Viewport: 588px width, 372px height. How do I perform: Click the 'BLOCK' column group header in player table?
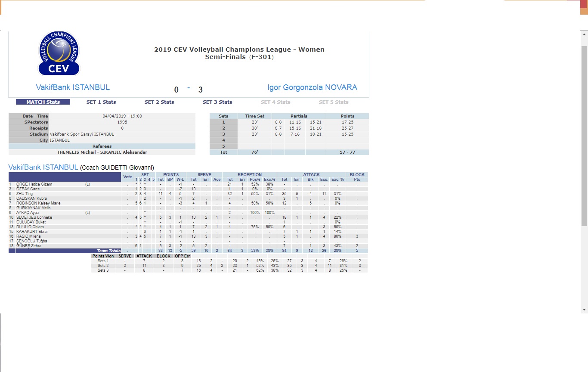point(357,175)
